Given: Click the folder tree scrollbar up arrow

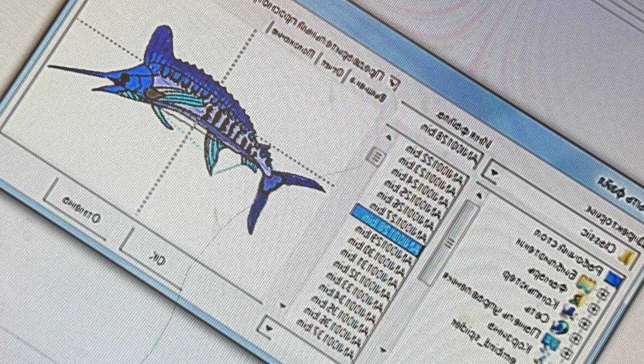Looking at the screenshot, I should coord(478,195).
